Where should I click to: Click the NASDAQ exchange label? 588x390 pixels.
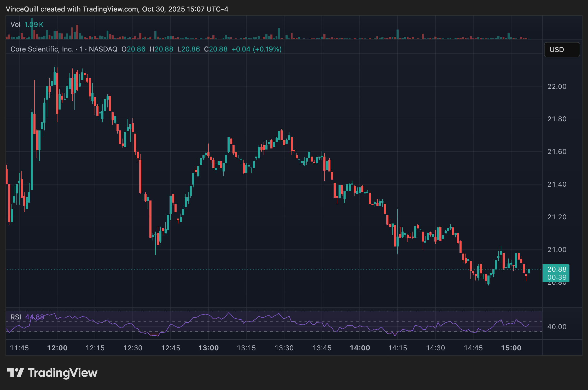[x=103, y=49]
